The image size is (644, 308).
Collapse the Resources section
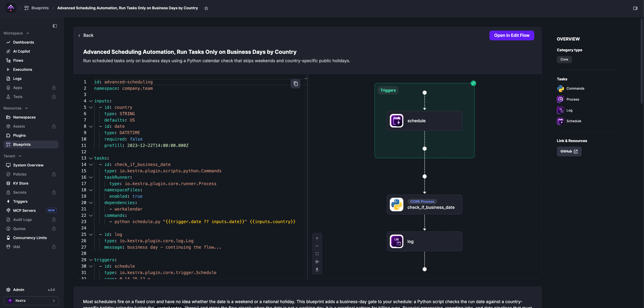[16, 108]
